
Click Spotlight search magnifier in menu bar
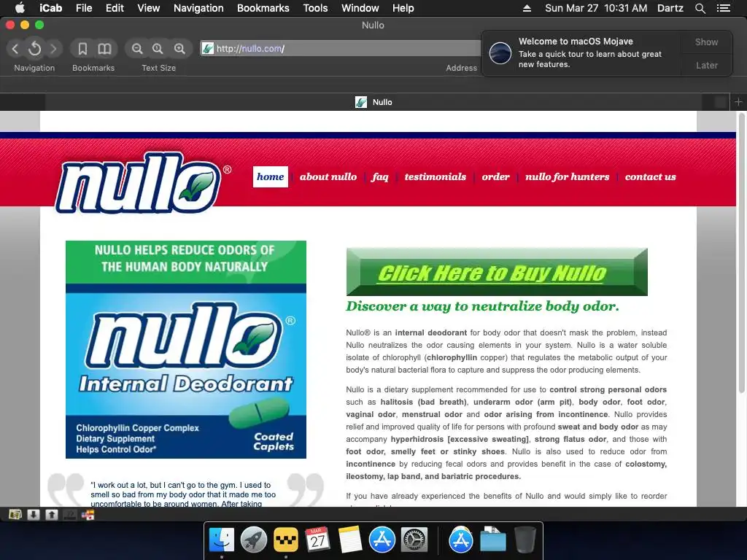point(700,8)
